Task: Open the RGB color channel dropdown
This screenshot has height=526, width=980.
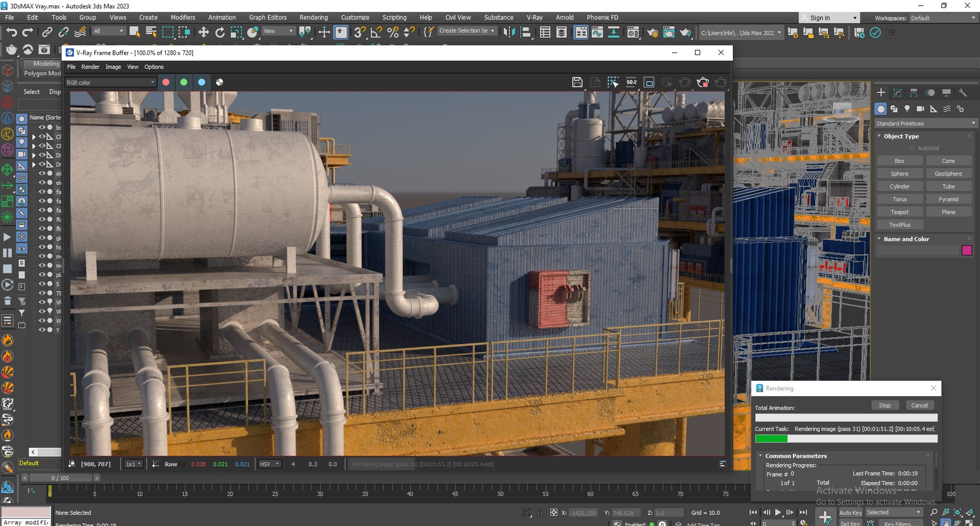Action: coord(110,82)
